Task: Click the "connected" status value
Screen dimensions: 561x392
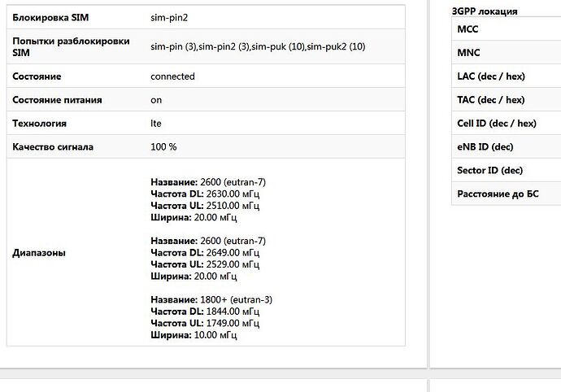Action: click(x=172, y=76)
